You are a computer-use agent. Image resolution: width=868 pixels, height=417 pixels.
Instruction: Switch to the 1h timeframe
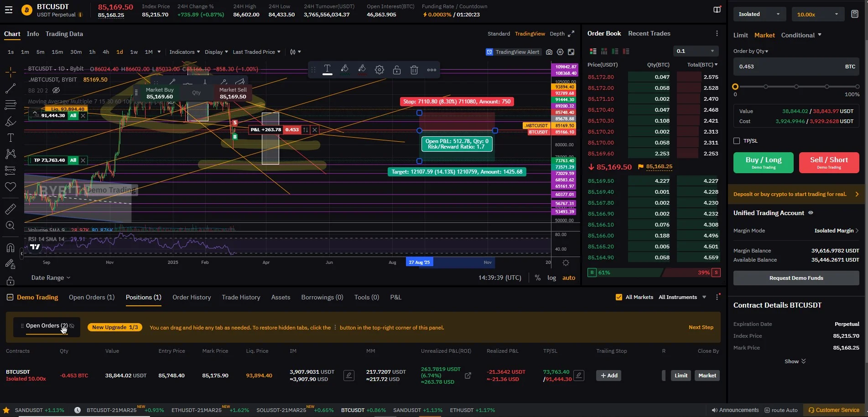[x=92, y=52]
